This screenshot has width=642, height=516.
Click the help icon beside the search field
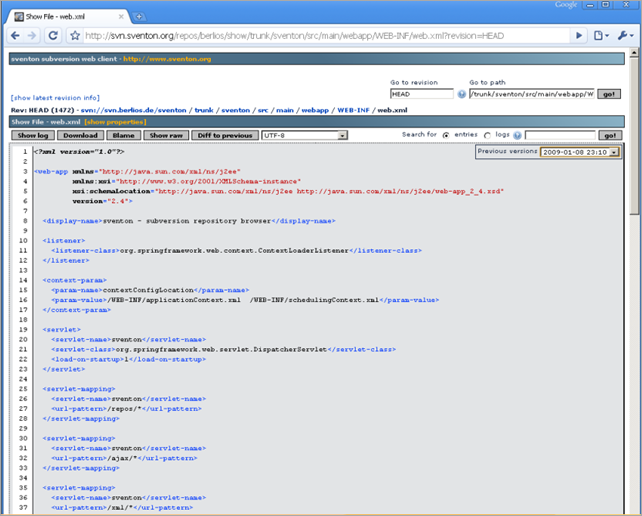click(x=517, y=135)
